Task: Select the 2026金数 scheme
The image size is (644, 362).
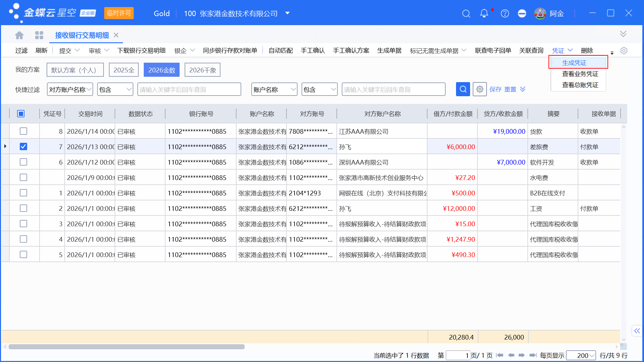Action: coord(162,70)
